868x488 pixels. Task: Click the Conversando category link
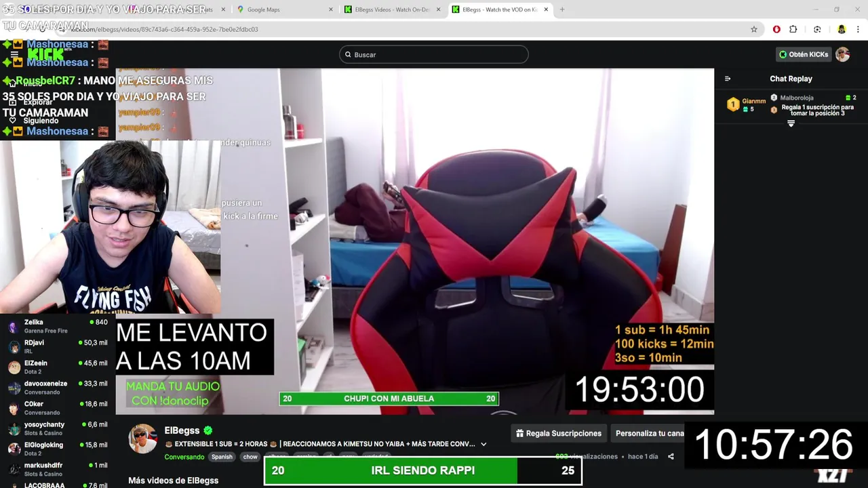184,457
